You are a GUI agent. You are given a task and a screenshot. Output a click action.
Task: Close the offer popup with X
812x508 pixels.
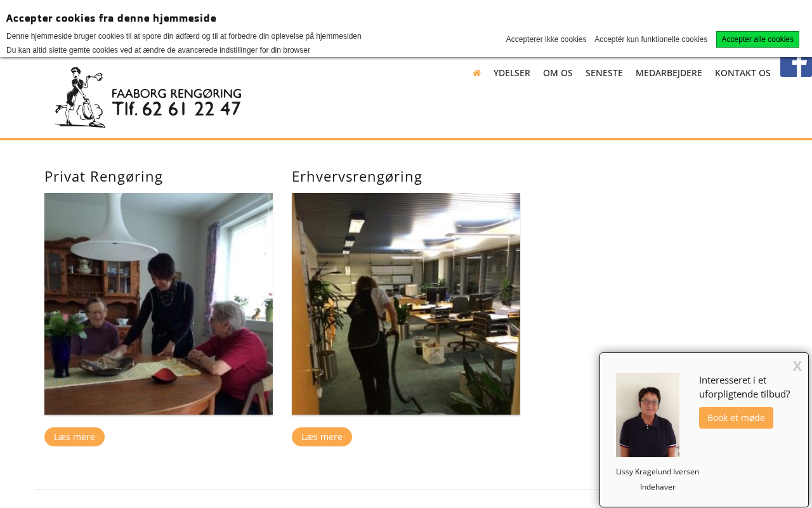click(x=797, y=366)
